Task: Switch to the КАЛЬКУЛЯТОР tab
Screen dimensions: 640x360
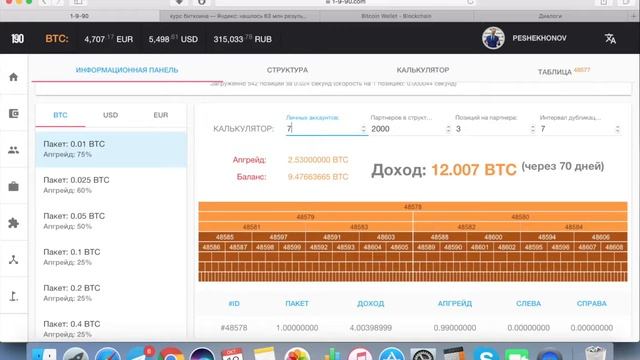Action: 423,70
